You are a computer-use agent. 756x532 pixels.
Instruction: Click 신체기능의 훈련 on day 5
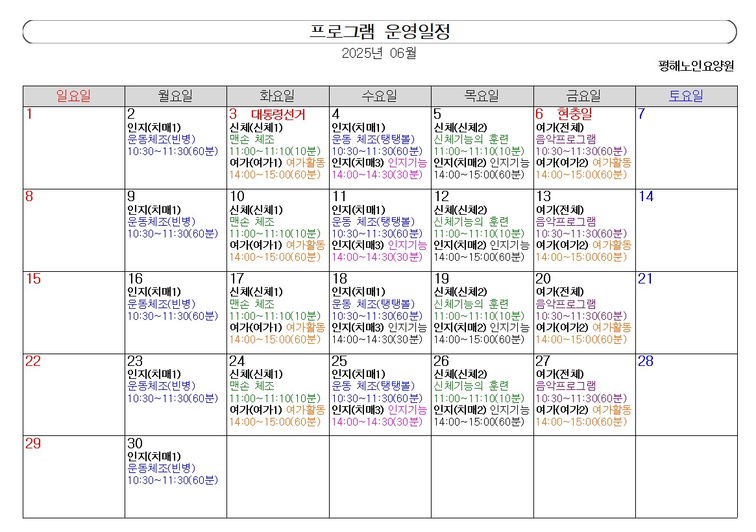click(x=471, y=139)
